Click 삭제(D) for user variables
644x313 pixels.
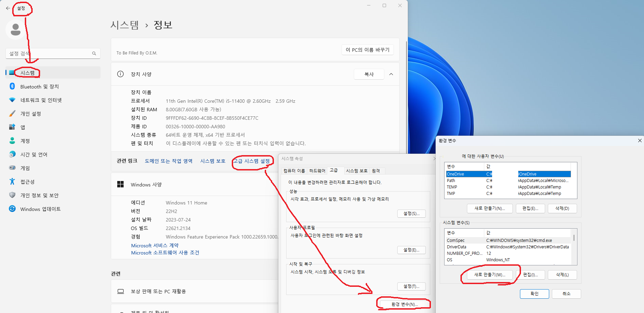coord(562,209)
